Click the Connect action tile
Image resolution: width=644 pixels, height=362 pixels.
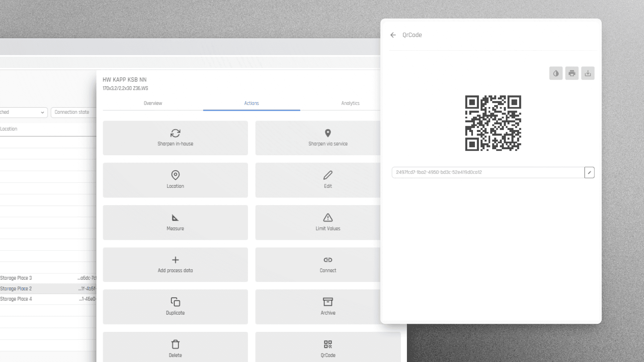pyautogui.click(x=318, y=265)
